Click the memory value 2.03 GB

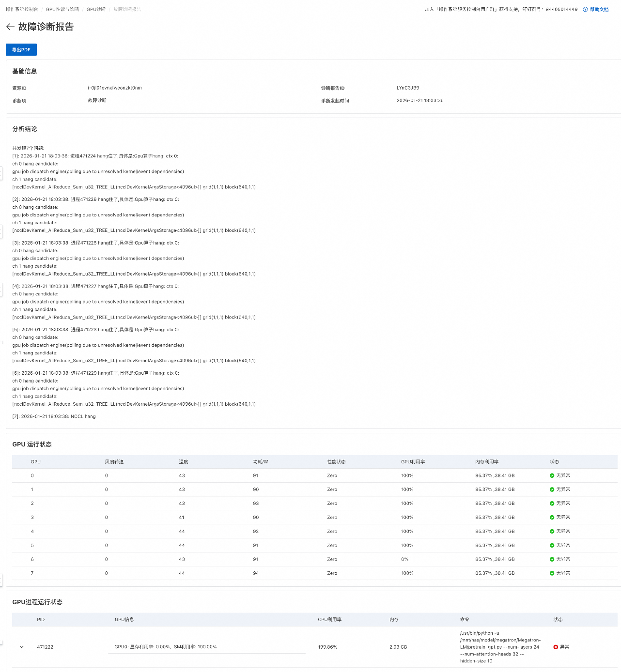[x=398, y=647]
